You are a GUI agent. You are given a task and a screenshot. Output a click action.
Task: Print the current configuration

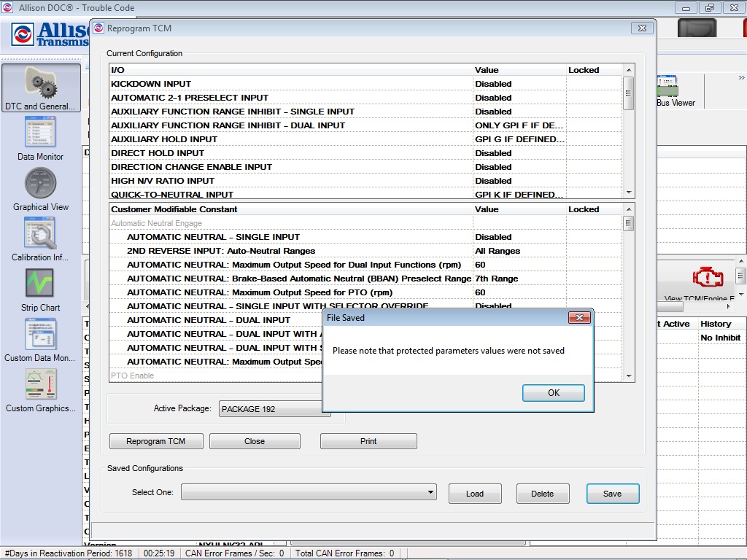tap(368, 440)
